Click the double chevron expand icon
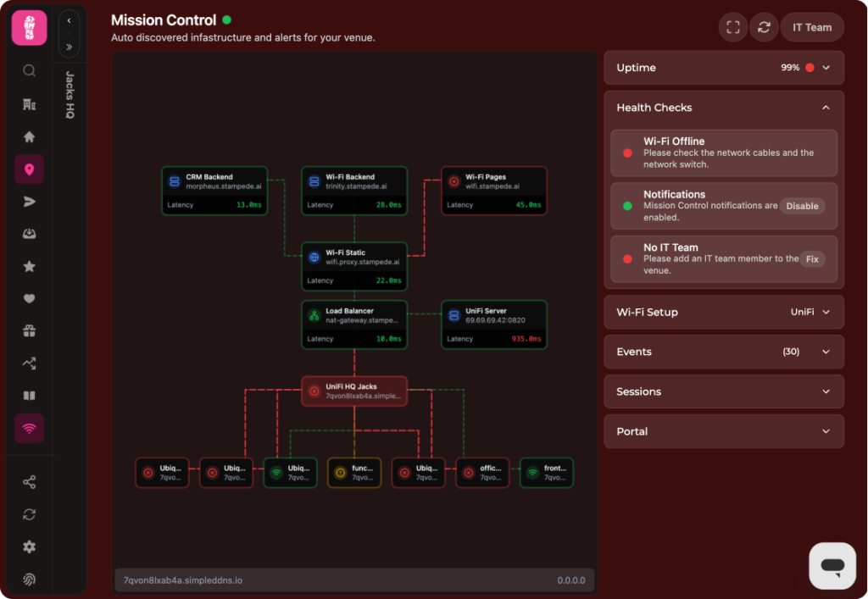Screen dimensions: 868x599 point(70,47)
